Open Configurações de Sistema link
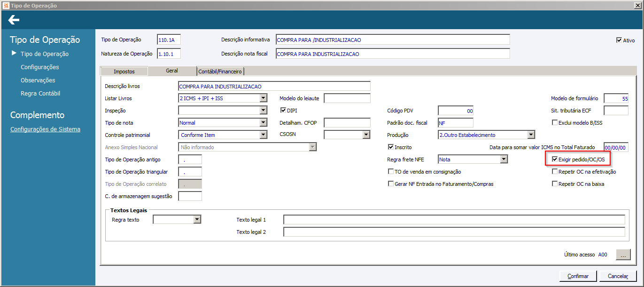 pyautogui.click(x=45, y=129)
